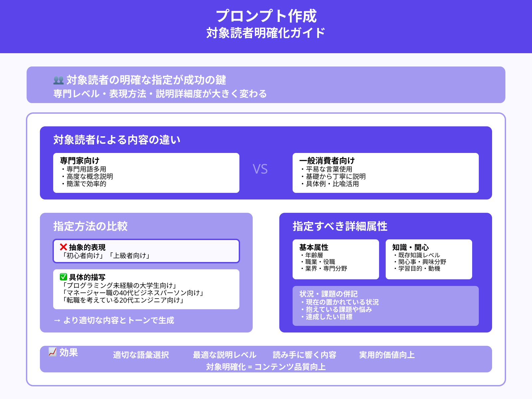
Task: Click the heading 対象読者による内容の違い
Action: [x=117, y=140]
